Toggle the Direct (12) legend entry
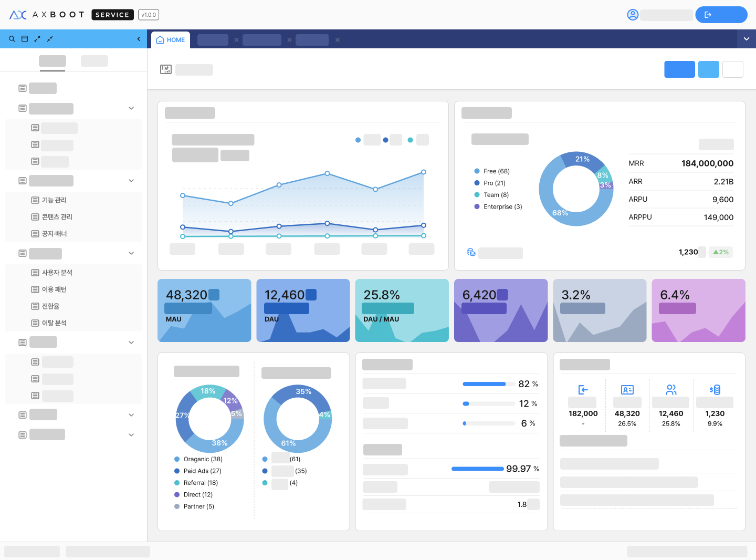 [x=193, y=495]
